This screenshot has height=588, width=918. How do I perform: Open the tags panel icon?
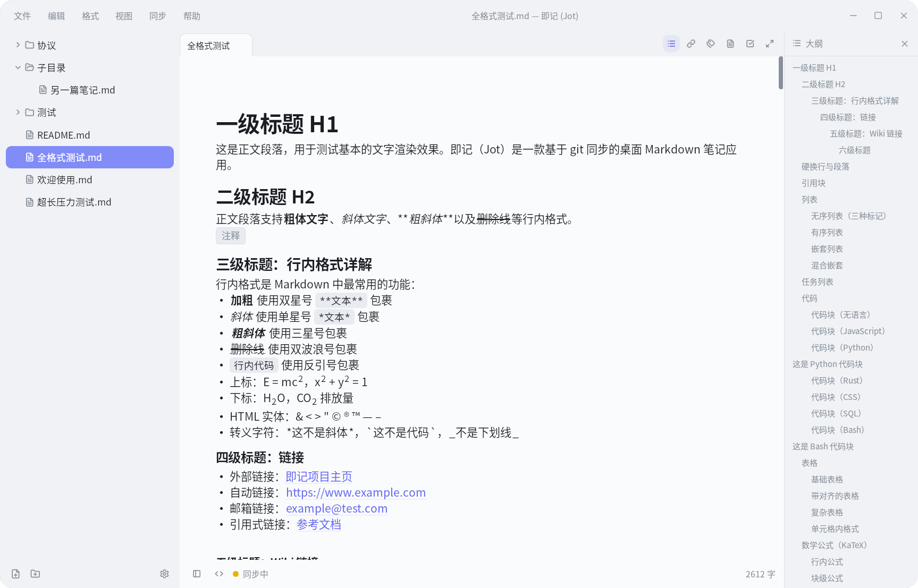pos(711,44)
